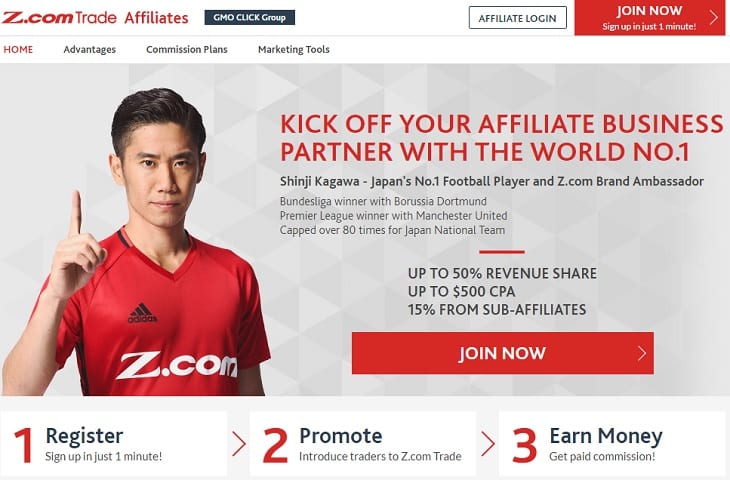Select the Register step card
The image size is (730, 480).
point(114,444)
